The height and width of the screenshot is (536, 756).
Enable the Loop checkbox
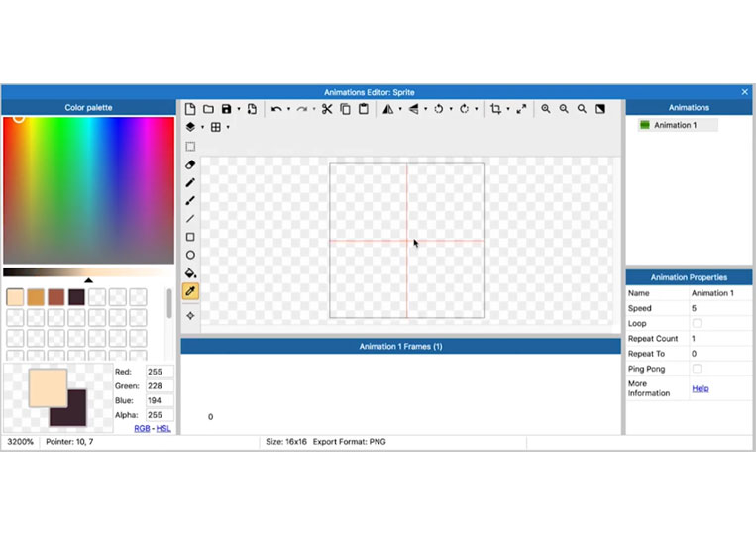(x=697, y=323)
